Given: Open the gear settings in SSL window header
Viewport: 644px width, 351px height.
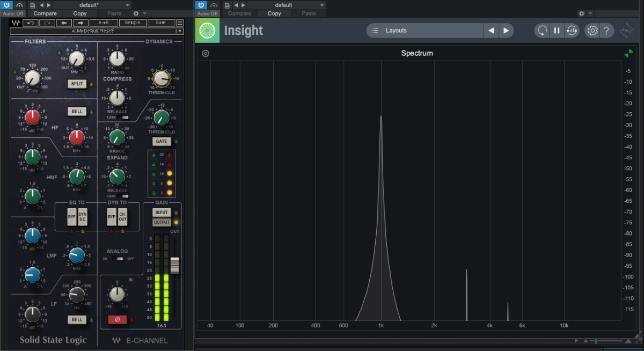Looking at the screenshot, I should (x=136, y=13).
